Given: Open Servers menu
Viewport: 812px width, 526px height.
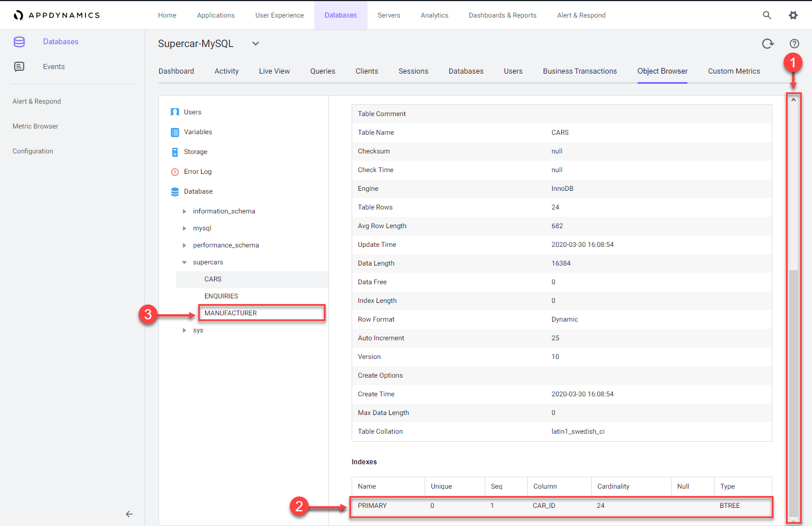Looking at the screenshot, I should pyautogui.click(x=389, y=15).
